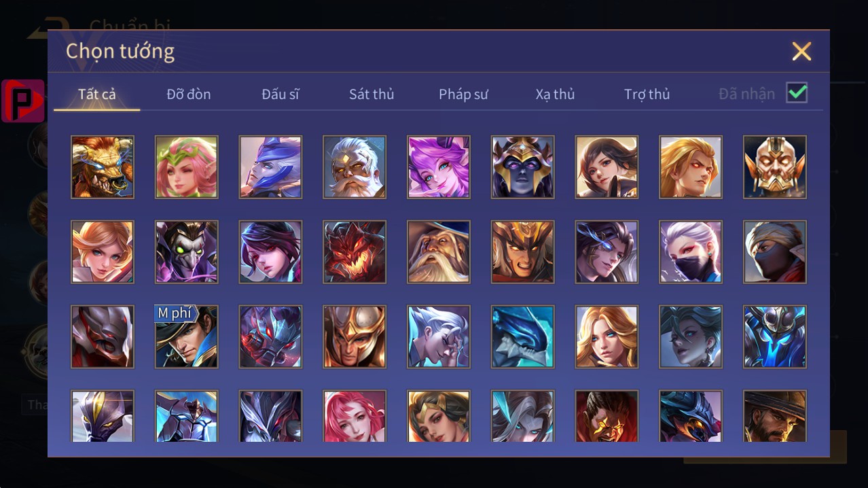This screenshot has height=488, width=868.
Task: Close the Chọn tướng dialog
Action: 801,51
